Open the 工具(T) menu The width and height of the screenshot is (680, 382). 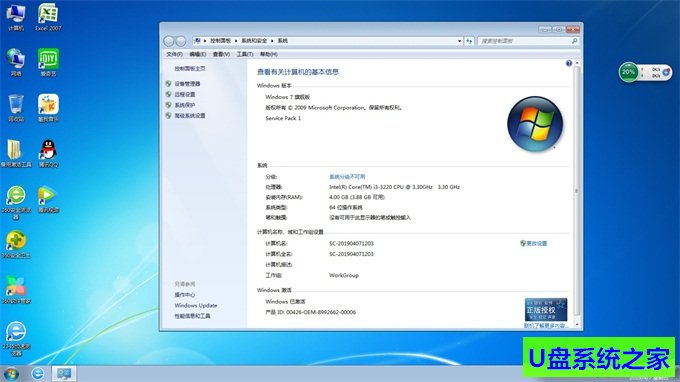[x=245, y=54]
